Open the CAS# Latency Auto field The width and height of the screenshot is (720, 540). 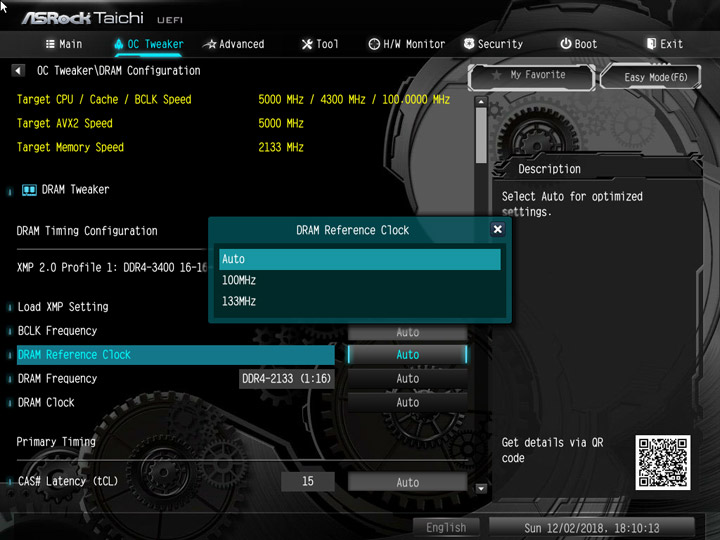tap(407, 482)
